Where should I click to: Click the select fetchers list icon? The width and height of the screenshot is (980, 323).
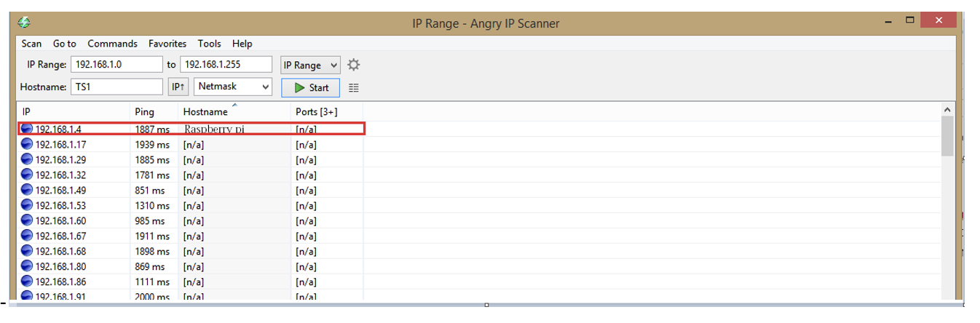354,87
